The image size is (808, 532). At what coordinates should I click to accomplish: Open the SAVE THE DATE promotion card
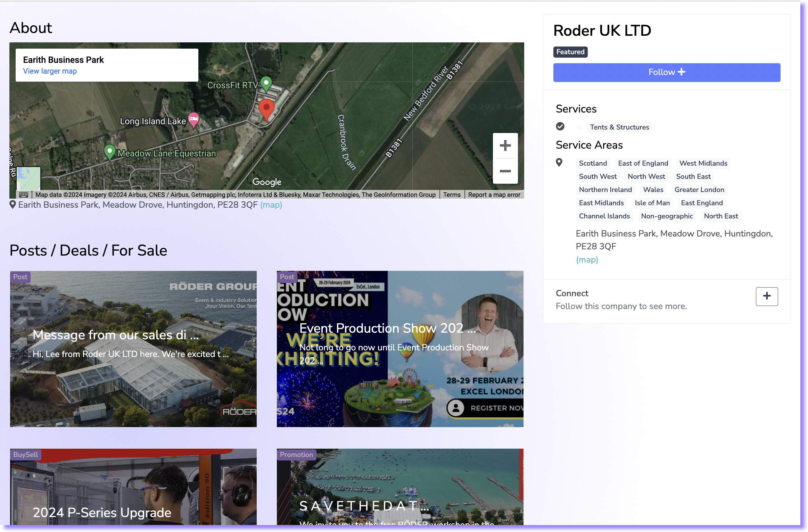pos(400,487)
